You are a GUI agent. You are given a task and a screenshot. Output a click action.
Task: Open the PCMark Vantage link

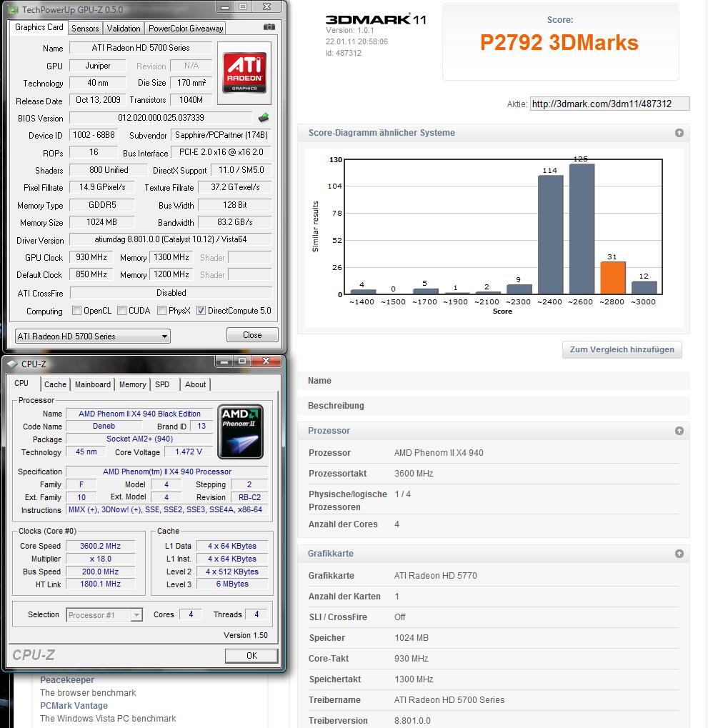click(x=74, y=706)
